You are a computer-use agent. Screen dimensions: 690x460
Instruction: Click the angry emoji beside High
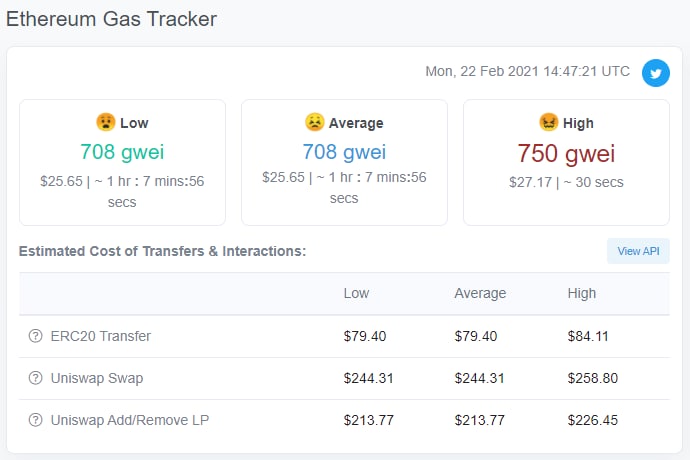548,122
